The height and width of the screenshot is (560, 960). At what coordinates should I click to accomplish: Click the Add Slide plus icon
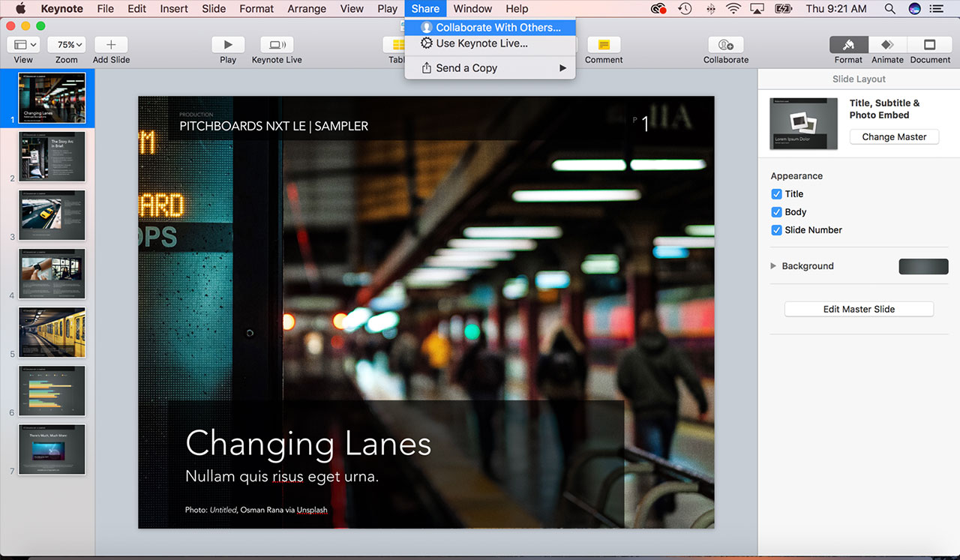pyautogui.click(x=111, y=45)
